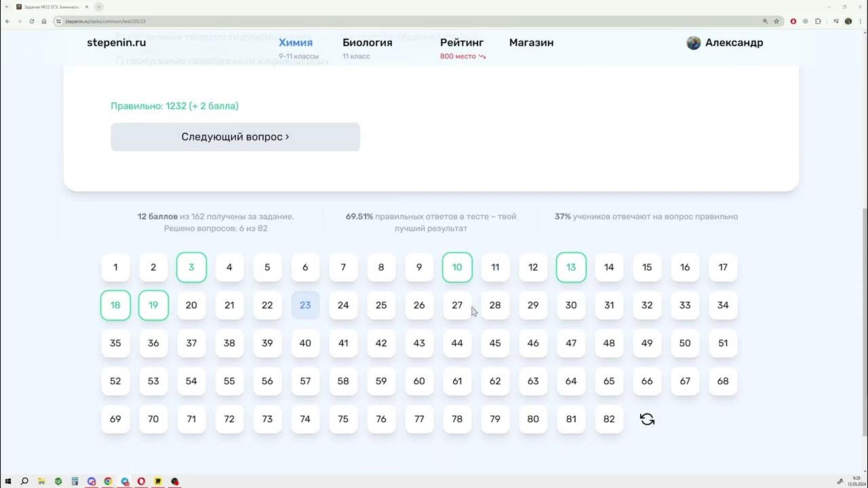Open Windows search from the taskbar
This screenshot has height=488, width=868.
[24, 481]
